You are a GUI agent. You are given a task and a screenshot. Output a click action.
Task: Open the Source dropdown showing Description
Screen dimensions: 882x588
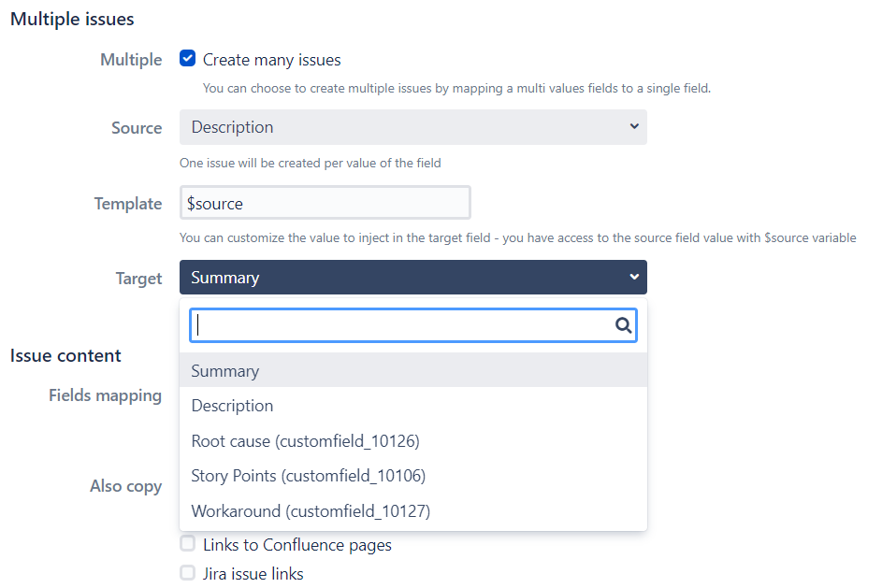coord(412,127)
